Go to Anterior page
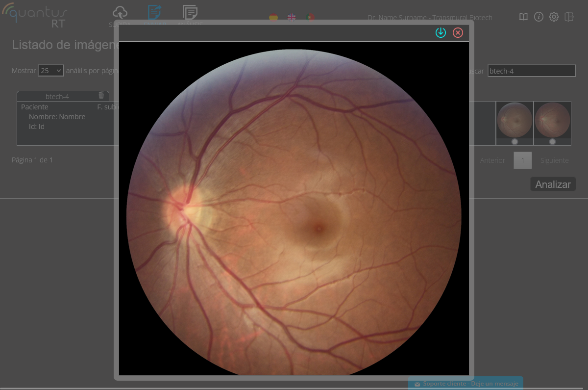The height and width of the screenshot is (390, 588). point(492,160)
